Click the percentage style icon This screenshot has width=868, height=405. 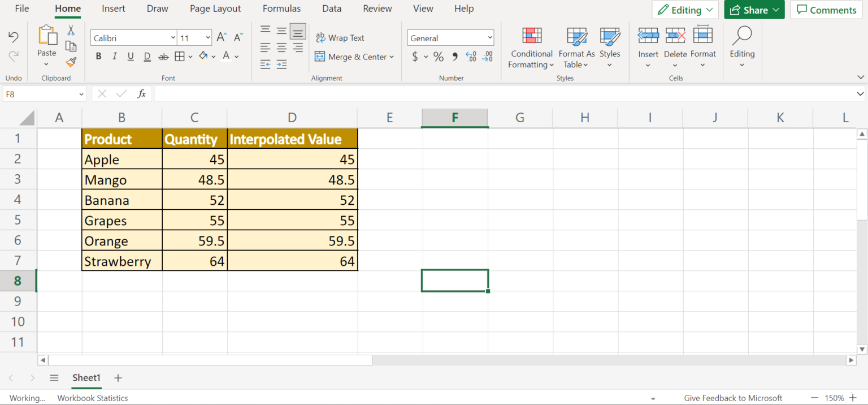(x=439, y=57)
